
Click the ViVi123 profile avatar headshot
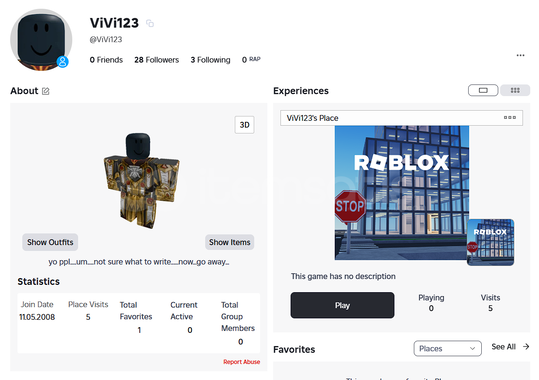41,40
